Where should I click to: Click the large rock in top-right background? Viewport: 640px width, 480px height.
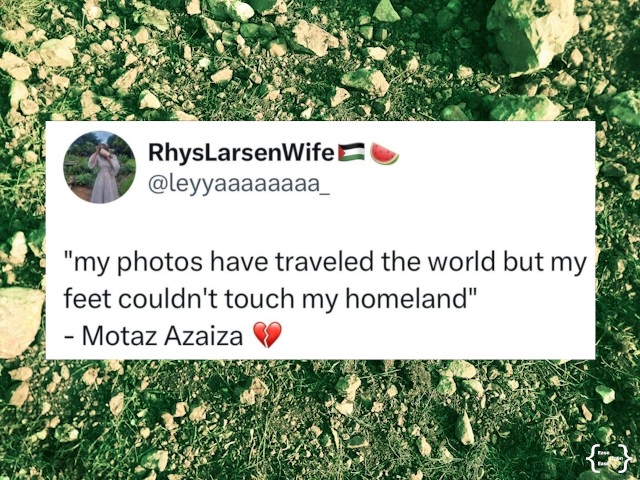pos(533,33)
